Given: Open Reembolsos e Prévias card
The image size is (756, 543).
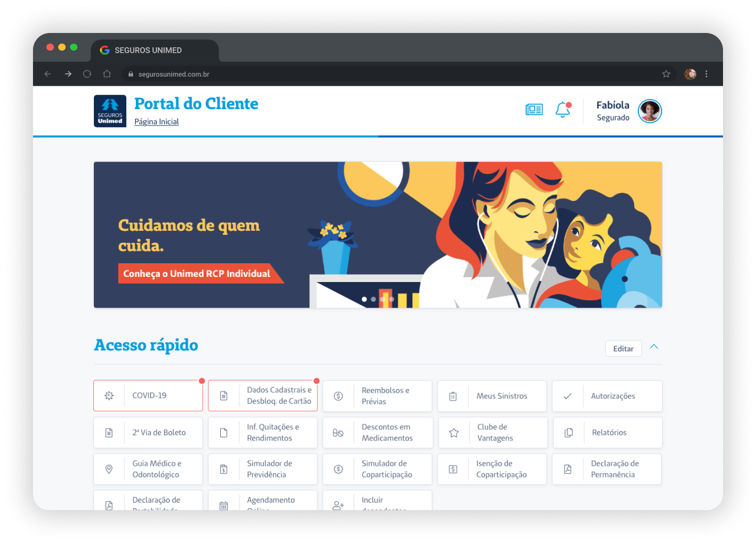Looking at the screenshot, I should (378, 396).
